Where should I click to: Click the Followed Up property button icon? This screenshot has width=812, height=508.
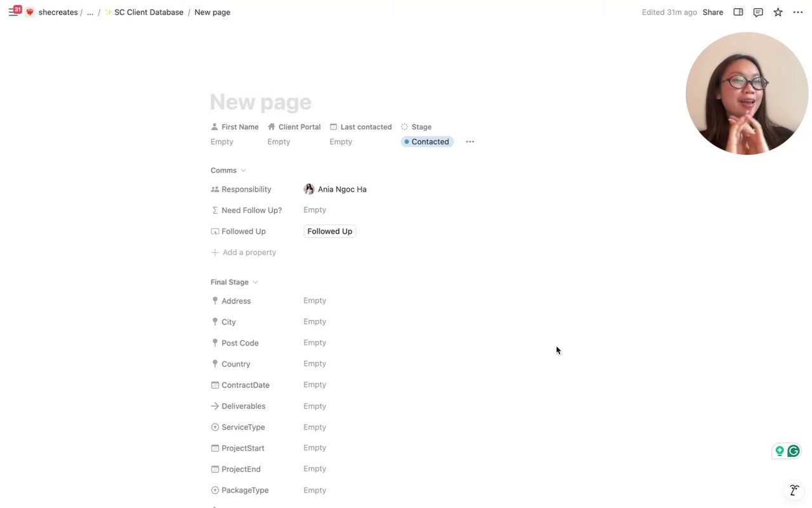coord(215,231)
